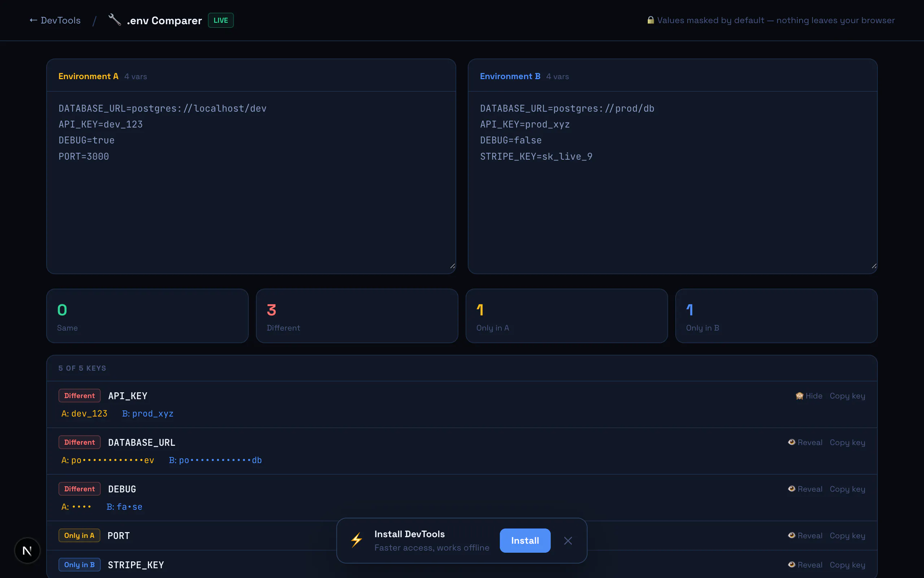
Task: Click the Different badge on API_KEY
Action: coord(79,396)
